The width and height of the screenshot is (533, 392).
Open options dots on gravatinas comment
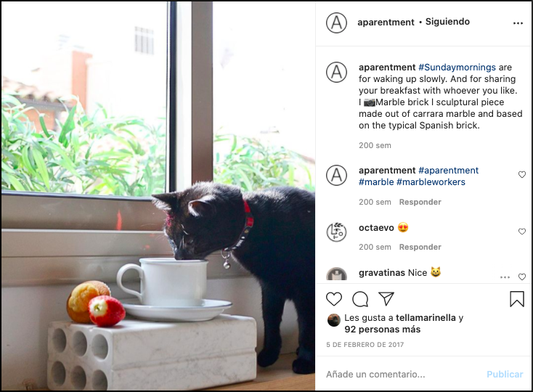tap(505, 277)
